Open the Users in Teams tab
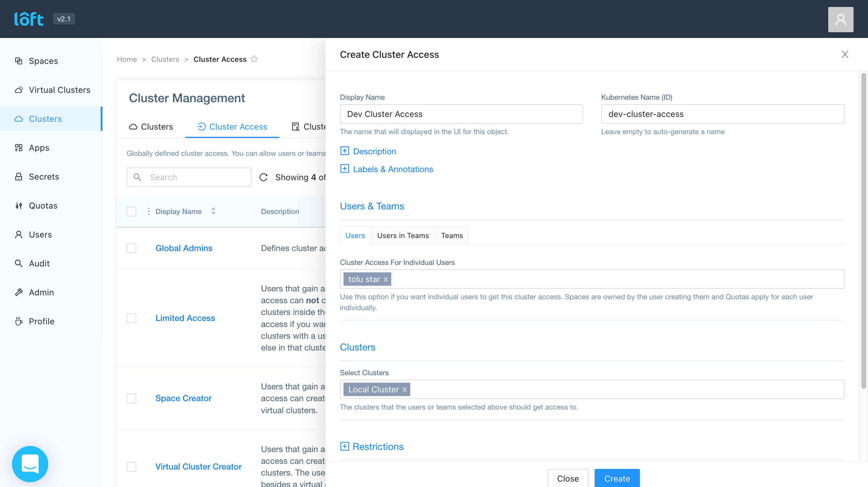Image resolution: width=868 pixels, height=487 pixels. pyautogui.click(x=403, y=235)
